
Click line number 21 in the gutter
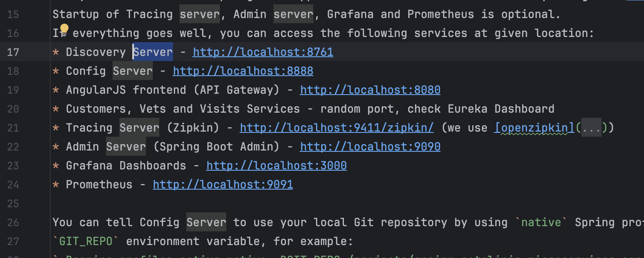pos(13,128)
